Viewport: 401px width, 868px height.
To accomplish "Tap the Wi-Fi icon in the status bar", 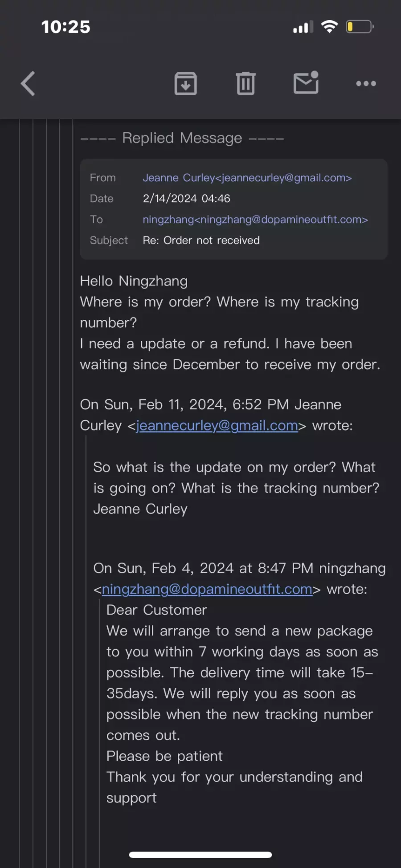I will pos(329,27).
